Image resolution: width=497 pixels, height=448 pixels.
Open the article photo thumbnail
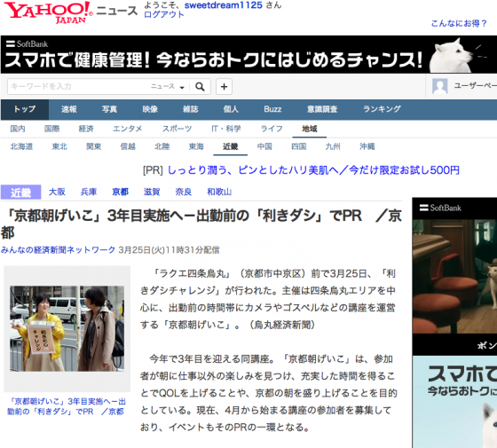tap(67, 328)
